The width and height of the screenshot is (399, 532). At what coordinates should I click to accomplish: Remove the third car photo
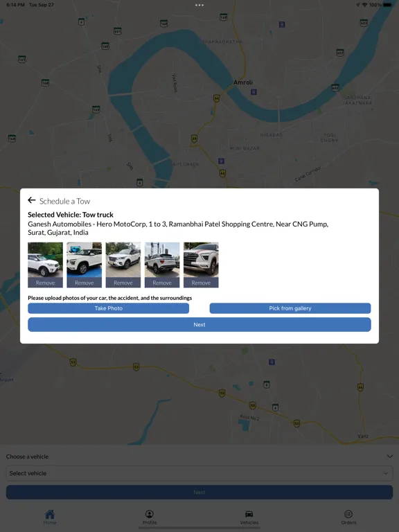[123, 283]
